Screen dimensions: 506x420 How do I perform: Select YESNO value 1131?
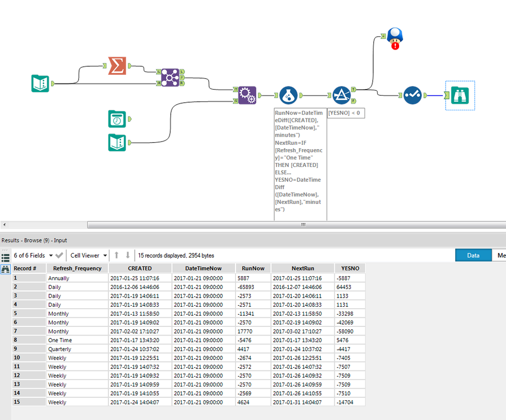pos(350,305)
